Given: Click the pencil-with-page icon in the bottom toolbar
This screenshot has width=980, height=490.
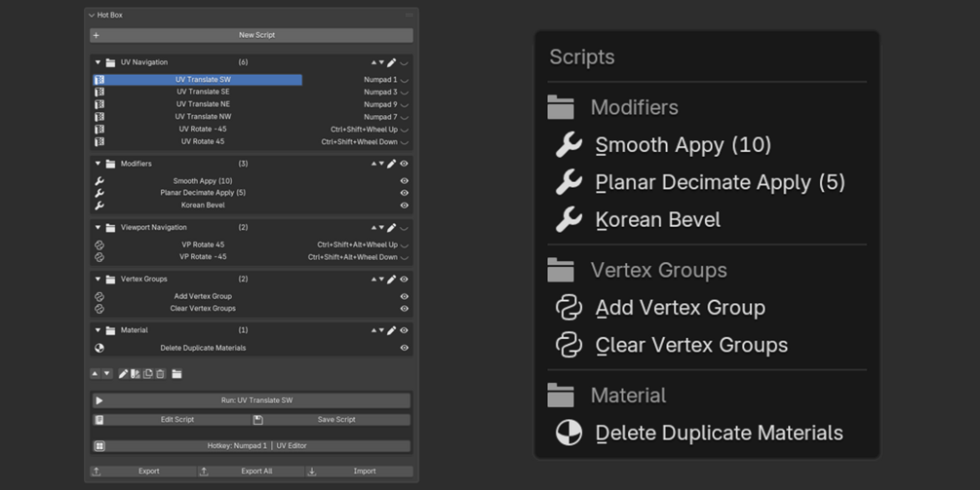Looking at the screenshot, I should (x=135, y=374).
